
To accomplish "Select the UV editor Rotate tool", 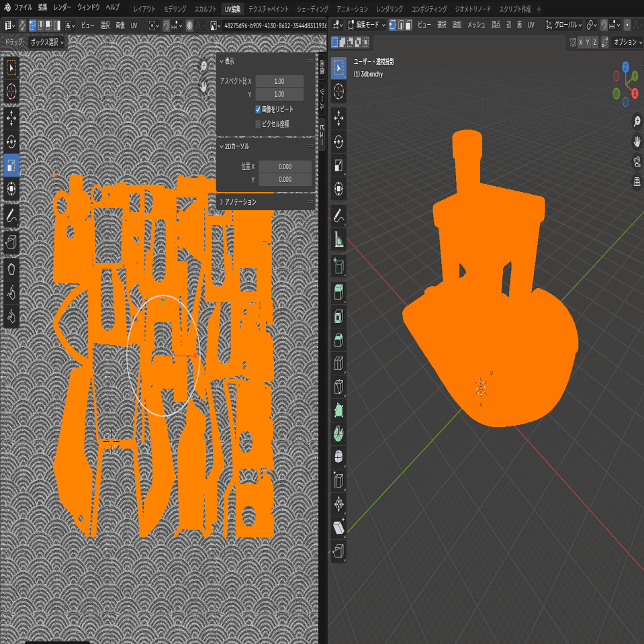I will tap(11, 142).
